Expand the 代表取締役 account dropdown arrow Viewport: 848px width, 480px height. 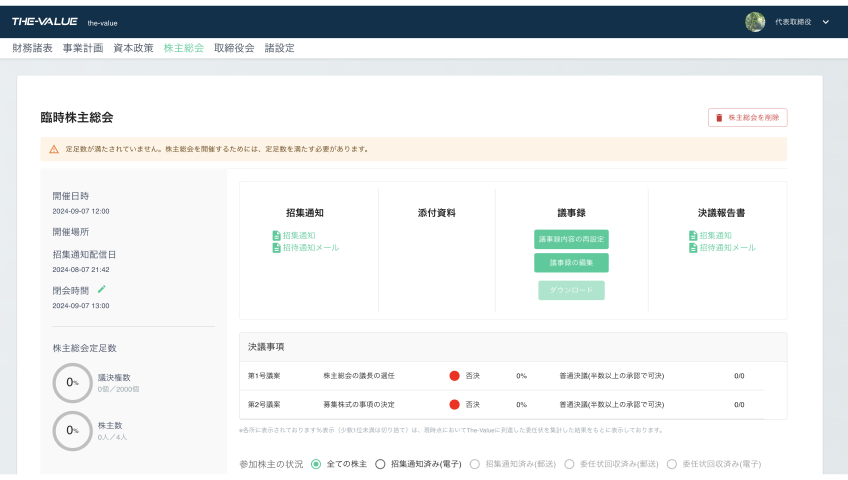[826, 22]
